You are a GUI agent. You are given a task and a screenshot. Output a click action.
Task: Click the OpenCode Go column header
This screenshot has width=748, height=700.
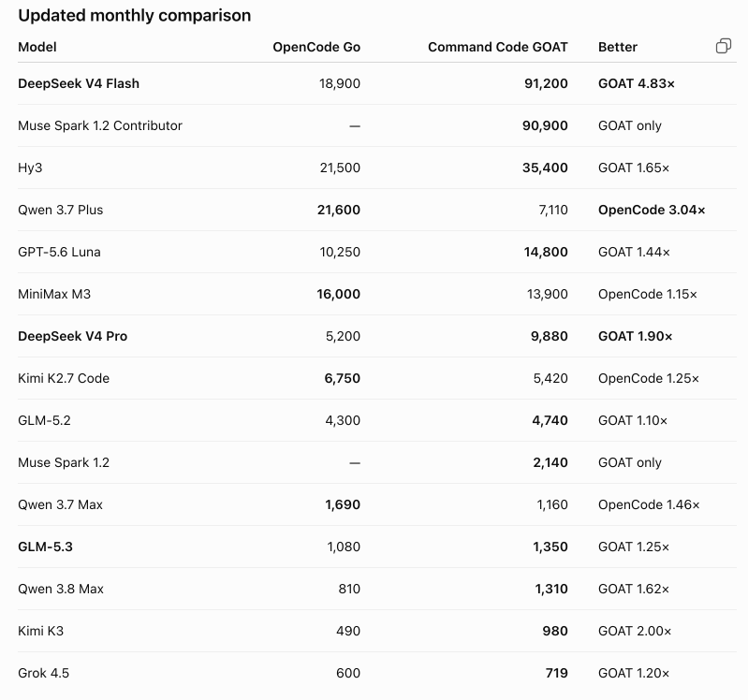coord(316,47)
